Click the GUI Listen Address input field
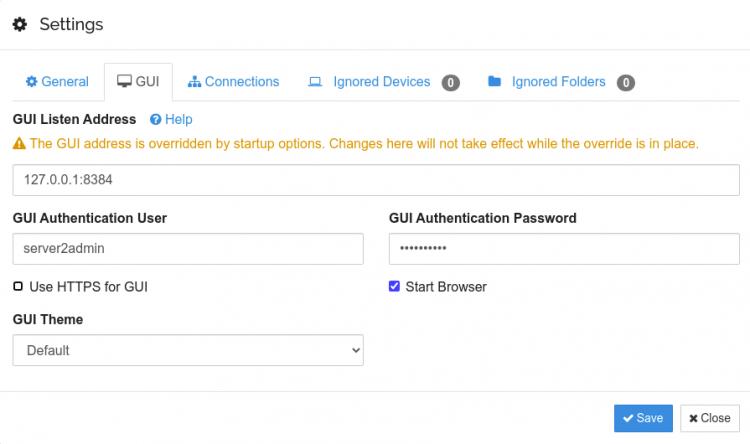The height and width of the screenshot is (444, 750). (376, 181)
